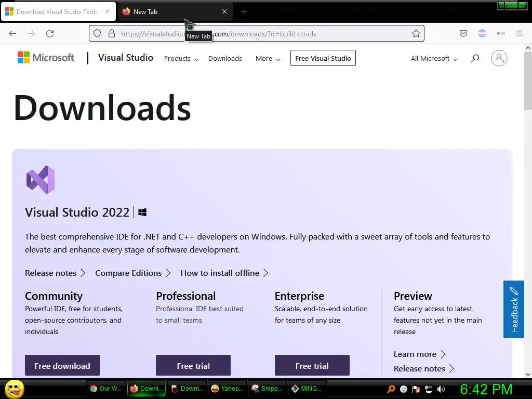Click the flag security tray icon
532x399 pixels.
416,389
